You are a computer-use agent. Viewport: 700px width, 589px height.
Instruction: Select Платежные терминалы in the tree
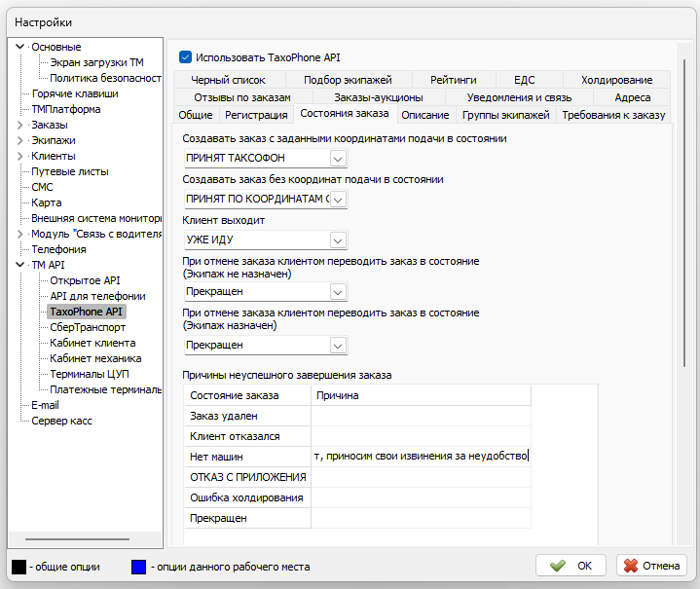[x=105, y=389]
